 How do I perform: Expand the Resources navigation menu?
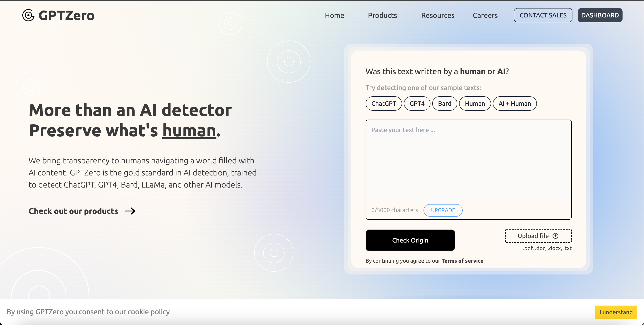[438, 15]
